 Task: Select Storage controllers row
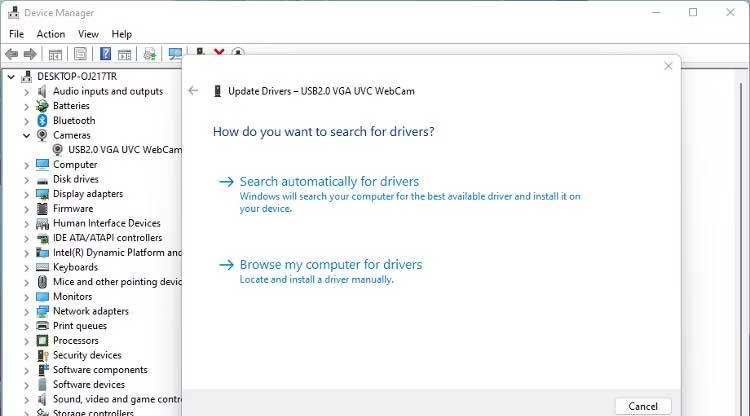pos(93,412)
